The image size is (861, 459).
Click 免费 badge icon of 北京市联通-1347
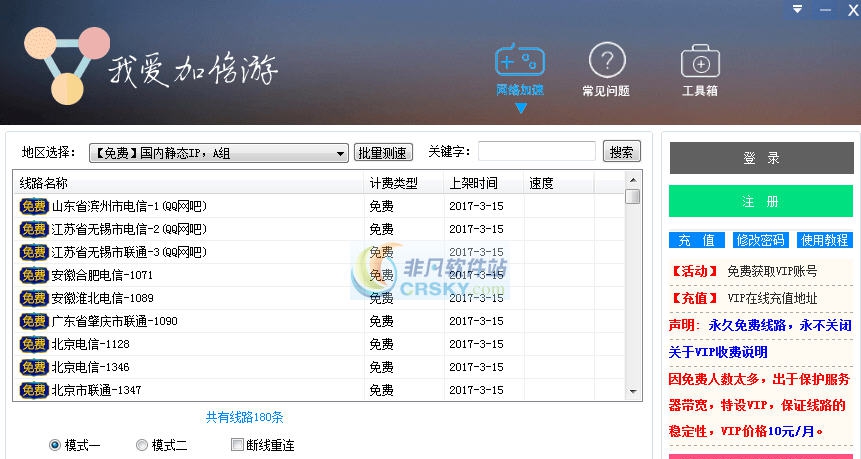34,390
